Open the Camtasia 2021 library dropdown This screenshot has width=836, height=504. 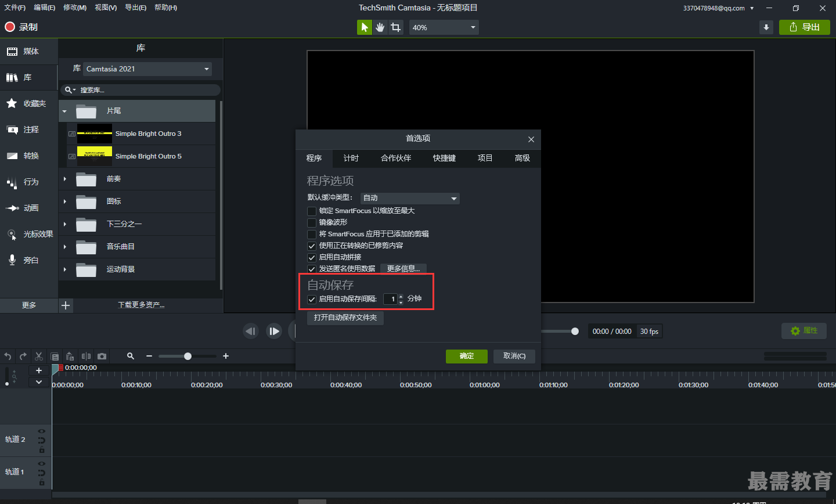(x=147, y=69)
